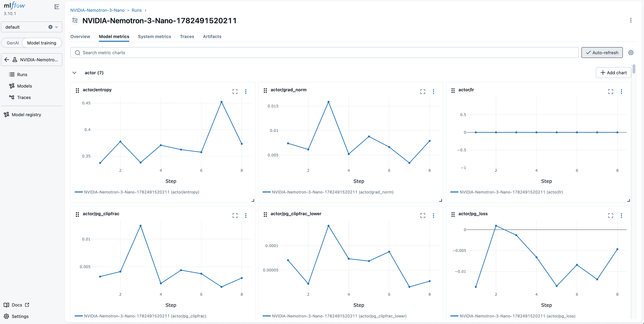Grab the actor/grad_norm drag handle

click(265, 91)
